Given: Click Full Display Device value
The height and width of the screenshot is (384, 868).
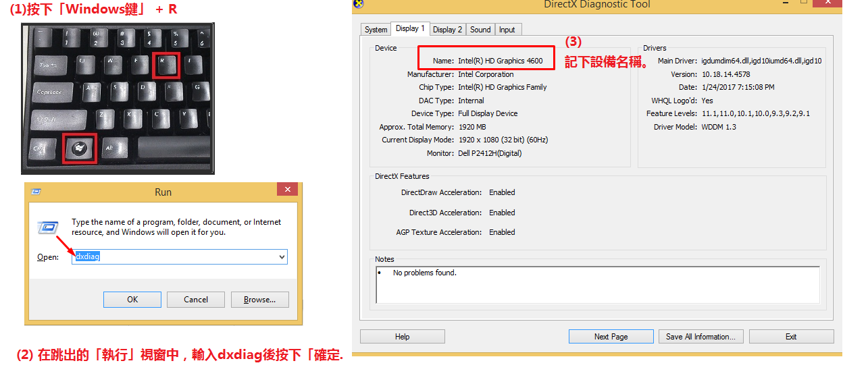Looking at the screenshot, I should (488, 113).
